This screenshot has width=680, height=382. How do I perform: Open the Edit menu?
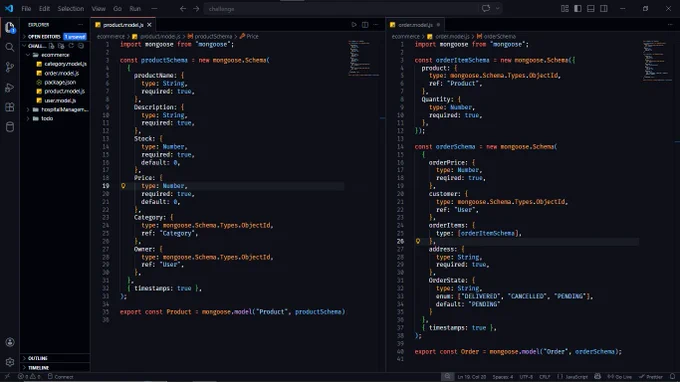pos(44,9)
